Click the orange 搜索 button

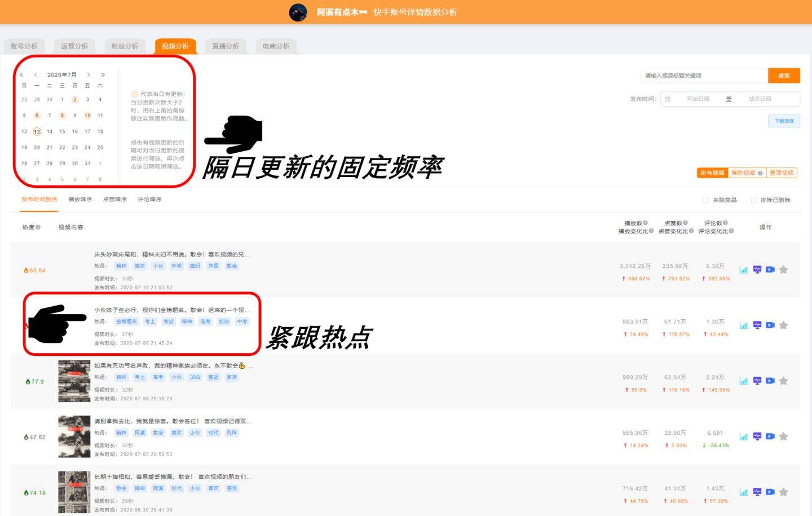784,76
